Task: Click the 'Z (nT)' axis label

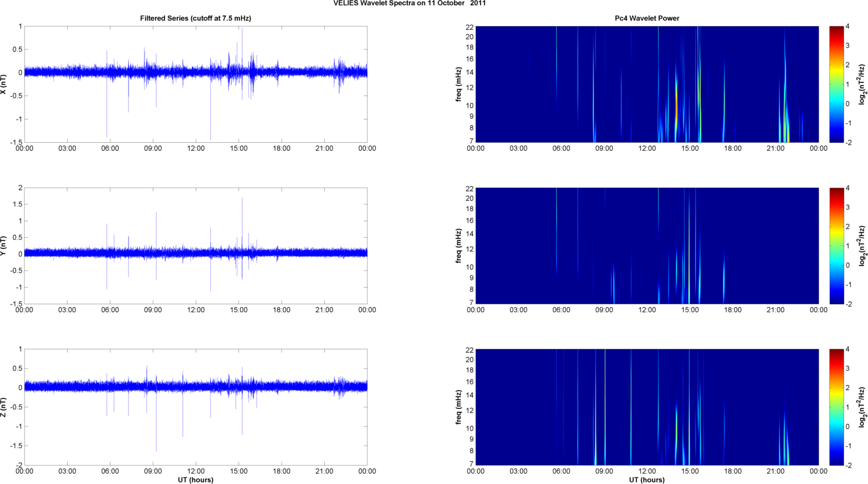Action: 4,407
